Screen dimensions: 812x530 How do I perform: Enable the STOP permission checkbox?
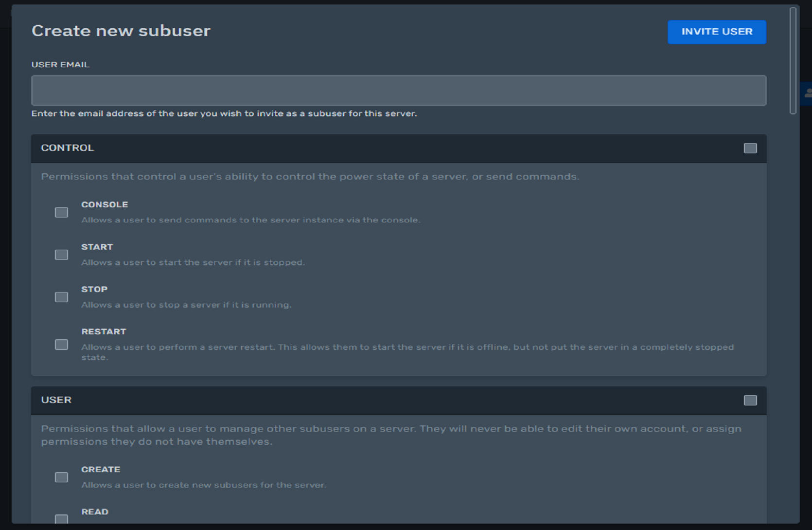pyautogui.click(x=61, y=297)
